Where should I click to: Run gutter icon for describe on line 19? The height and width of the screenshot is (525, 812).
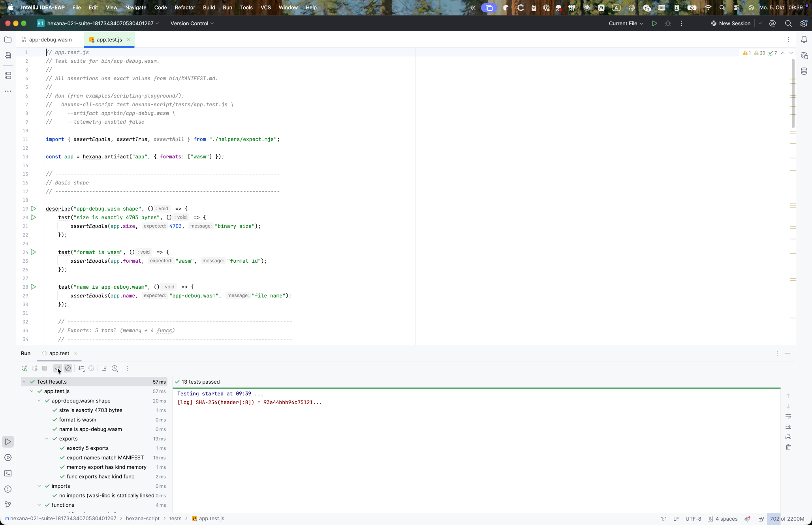[x=34, y=209]
